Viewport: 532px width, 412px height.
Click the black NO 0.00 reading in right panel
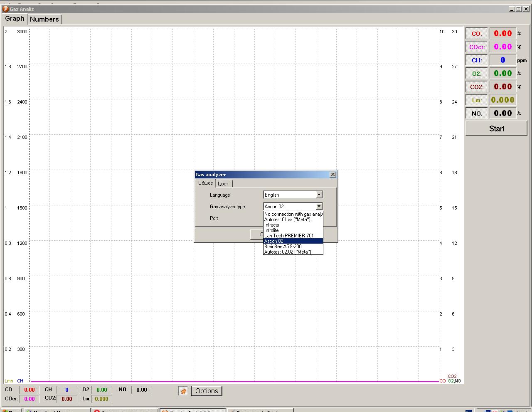[502, 113]
